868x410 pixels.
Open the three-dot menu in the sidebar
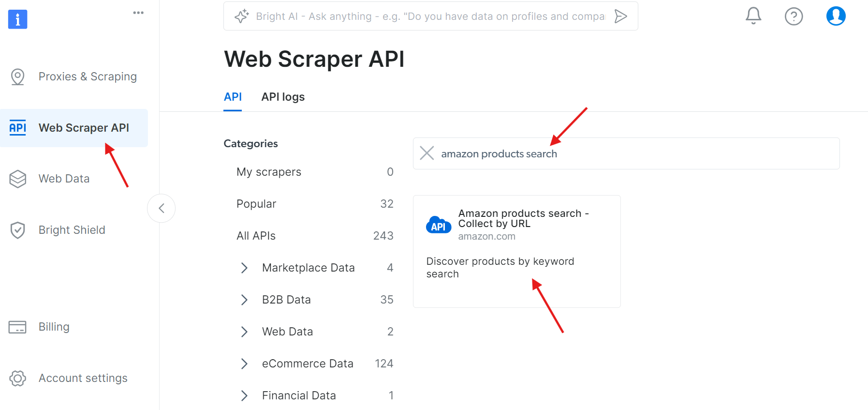[138, 12]
